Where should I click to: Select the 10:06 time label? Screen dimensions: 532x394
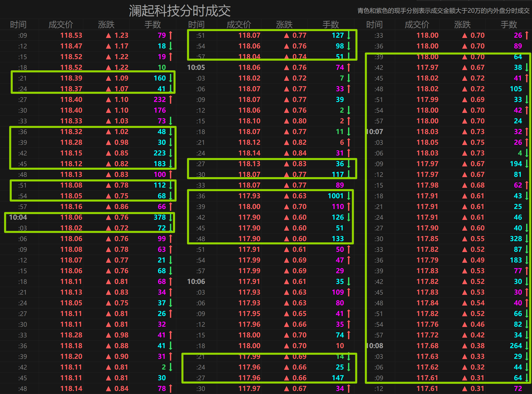click(x=196, y=281)
